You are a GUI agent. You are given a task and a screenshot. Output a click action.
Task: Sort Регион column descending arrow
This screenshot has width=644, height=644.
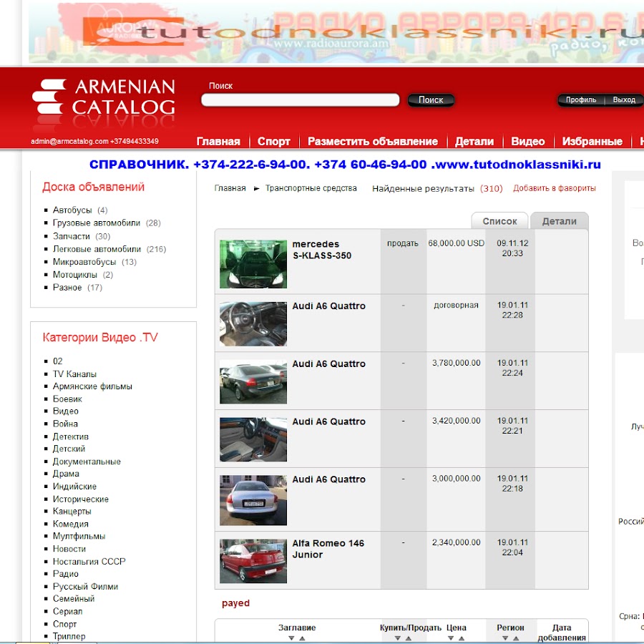point(505,638)
